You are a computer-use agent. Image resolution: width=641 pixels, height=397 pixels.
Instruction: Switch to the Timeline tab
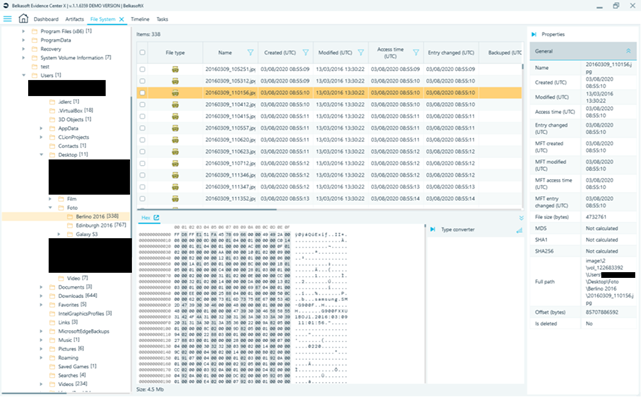(x=140, y=19)
